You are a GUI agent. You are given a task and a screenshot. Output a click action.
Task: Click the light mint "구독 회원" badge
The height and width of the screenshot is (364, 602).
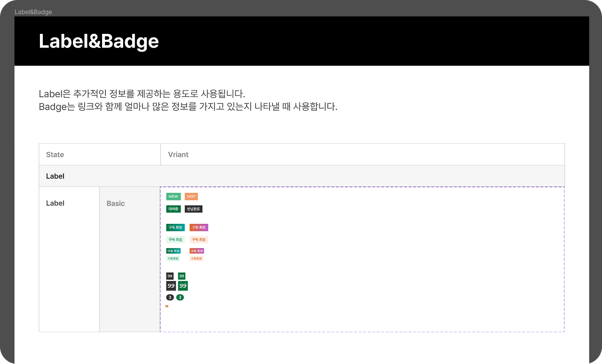[x=176, y=239]
